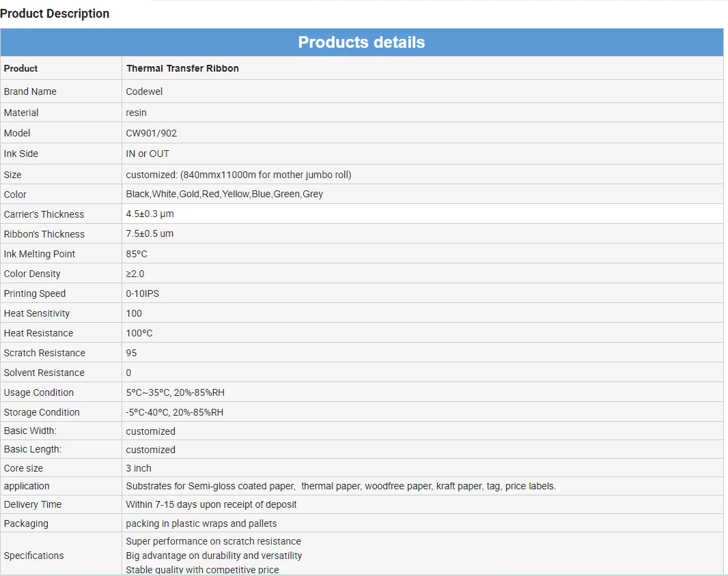
Task: Select the 85°C ink melting point value
Action: 137,254
